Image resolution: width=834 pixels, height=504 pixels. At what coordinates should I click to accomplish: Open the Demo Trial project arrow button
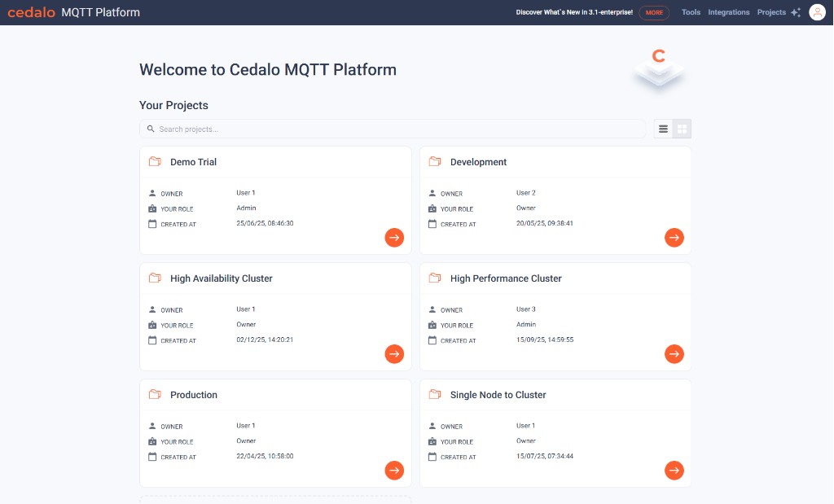tap(394, 238)
